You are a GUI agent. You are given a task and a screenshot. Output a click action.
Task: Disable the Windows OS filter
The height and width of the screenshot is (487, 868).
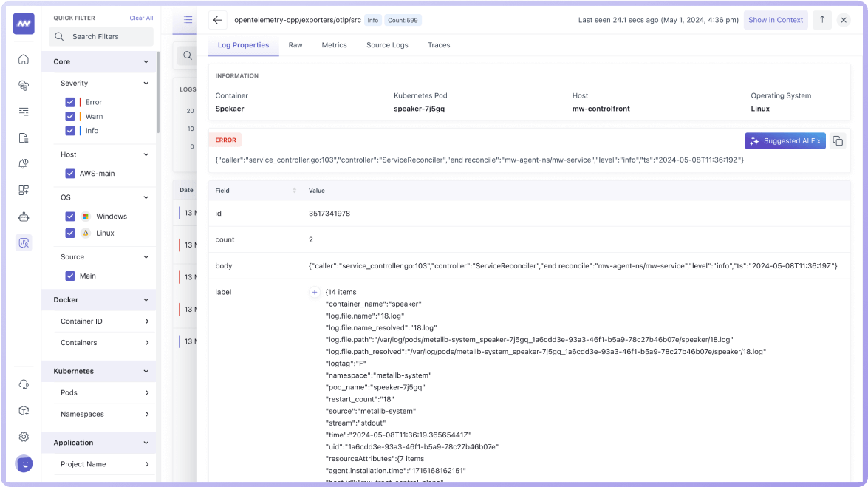click(70, 217)
